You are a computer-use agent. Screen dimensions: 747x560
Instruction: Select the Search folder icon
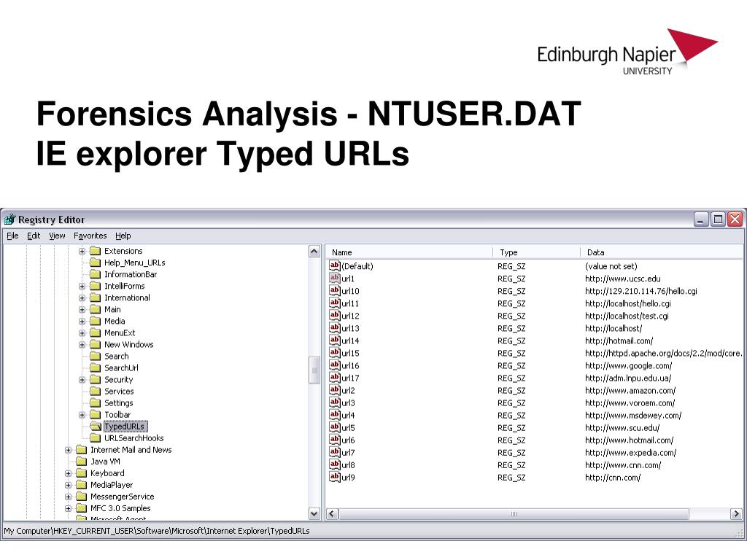point(96,356)
